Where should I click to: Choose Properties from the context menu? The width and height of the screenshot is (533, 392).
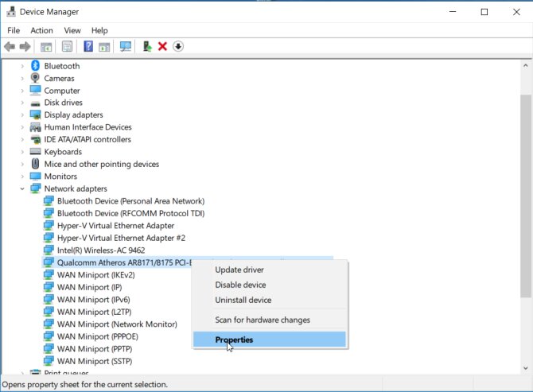(x=234, y=340)
